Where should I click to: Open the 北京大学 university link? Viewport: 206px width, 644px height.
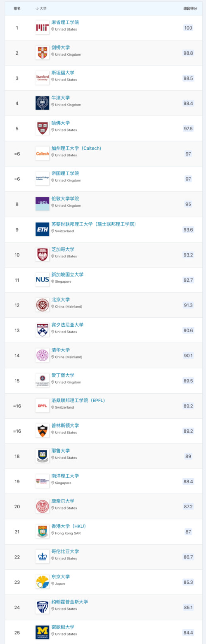click(x=60, y=299)
